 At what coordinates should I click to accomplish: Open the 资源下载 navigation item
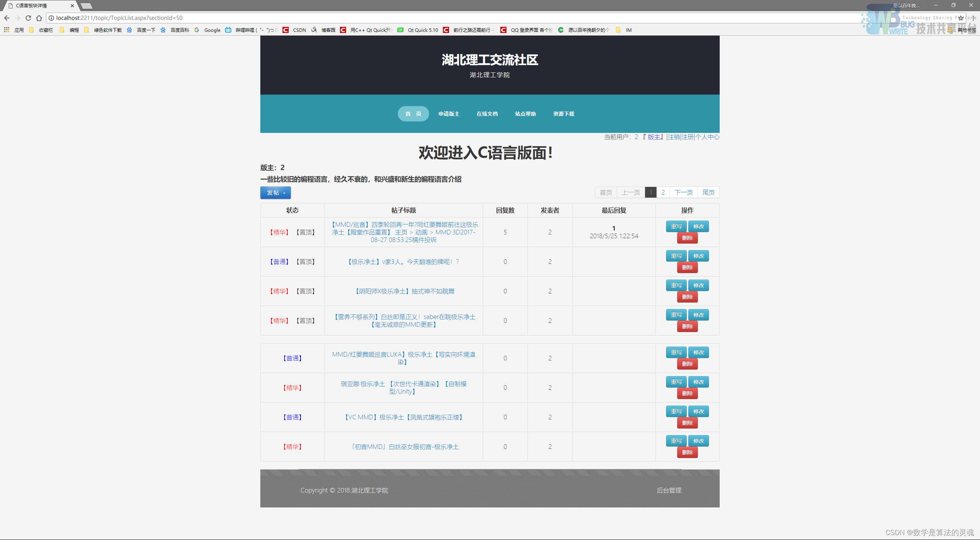click(x=563, y=114)
